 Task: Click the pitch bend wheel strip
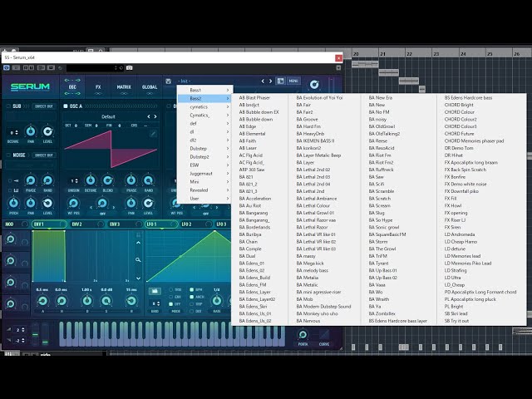click(x=35, y=334)
